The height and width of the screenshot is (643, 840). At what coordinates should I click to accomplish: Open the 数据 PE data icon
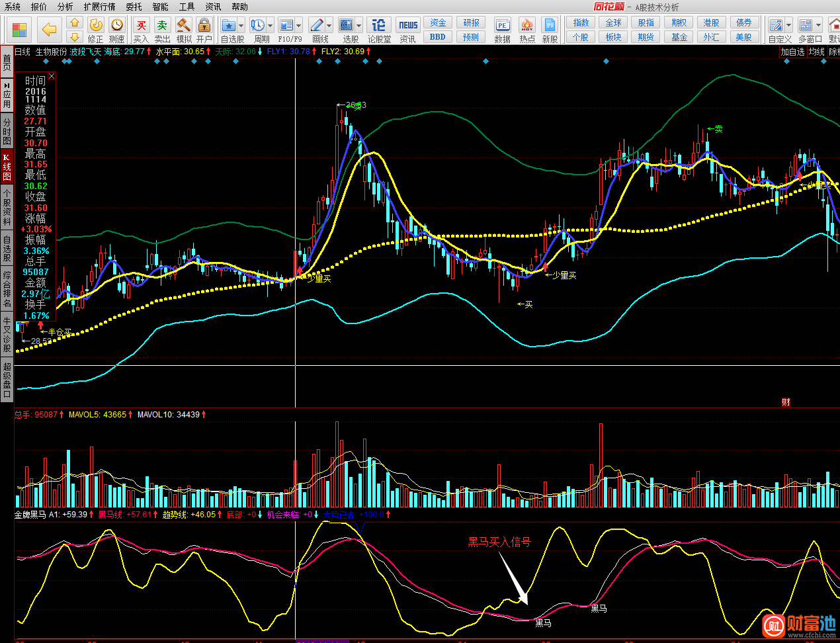point(503,26)
